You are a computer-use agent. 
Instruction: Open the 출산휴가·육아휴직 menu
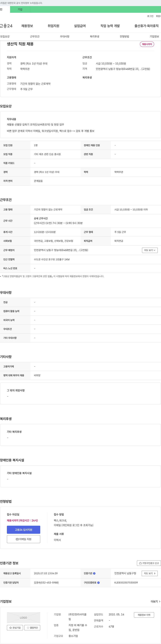point(147,26)
